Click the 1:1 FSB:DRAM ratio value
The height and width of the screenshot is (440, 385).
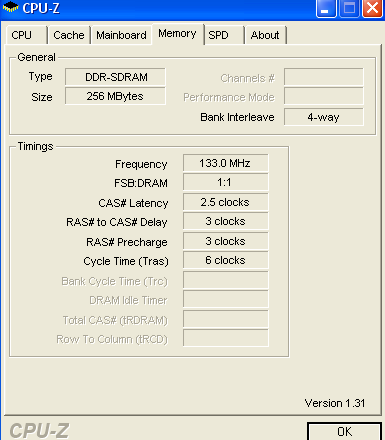coord(225,182)
